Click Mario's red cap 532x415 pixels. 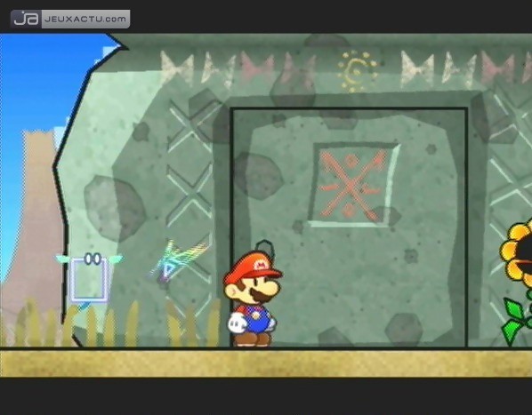tap(253, 267)
